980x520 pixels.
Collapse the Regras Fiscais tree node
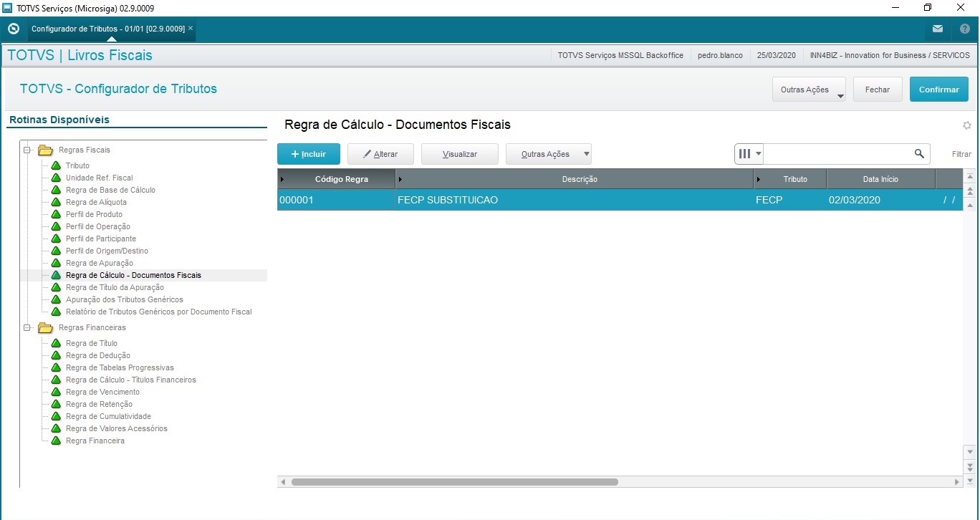click(x=27, y=150)
